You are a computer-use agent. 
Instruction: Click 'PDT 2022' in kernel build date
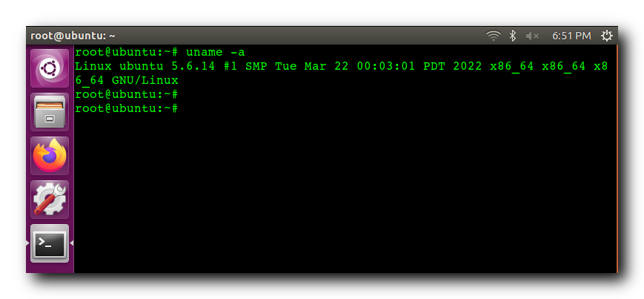[x=453, y=66]
